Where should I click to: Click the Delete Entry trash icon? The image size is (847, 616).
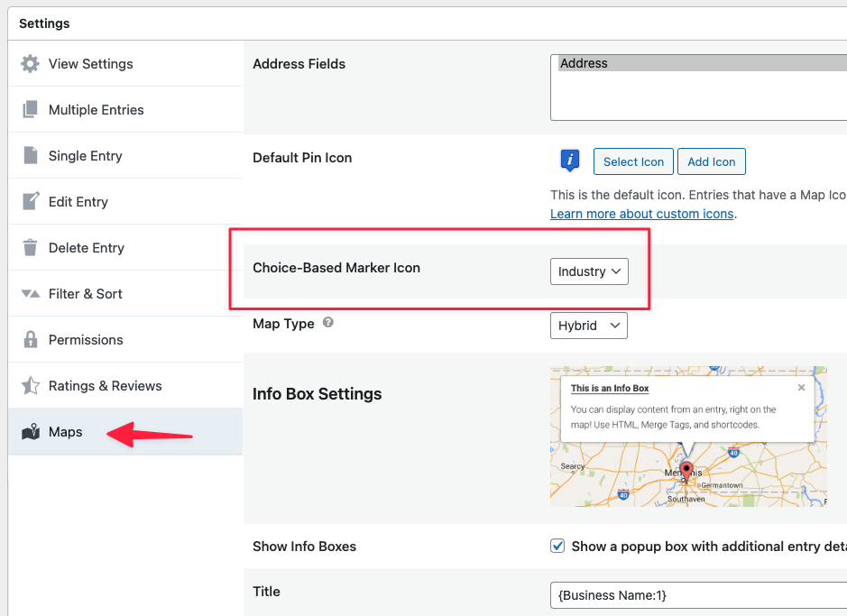pos(31,248)
